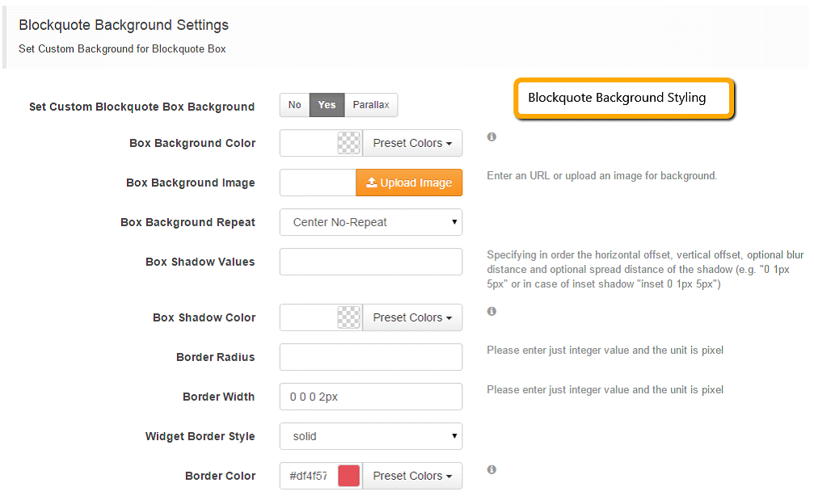
Task: Click the Border Color label
Action: coord(220,476)
